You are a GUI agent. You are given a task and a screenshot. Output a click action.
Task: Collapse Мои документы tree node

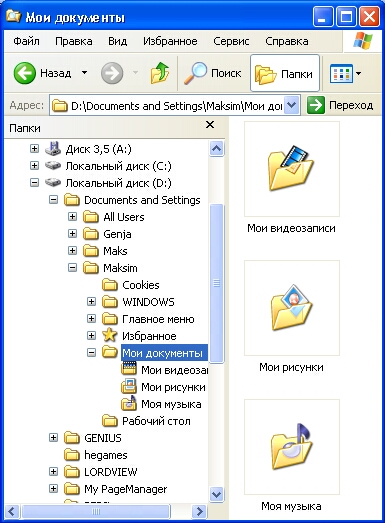(x=91, y=353)
